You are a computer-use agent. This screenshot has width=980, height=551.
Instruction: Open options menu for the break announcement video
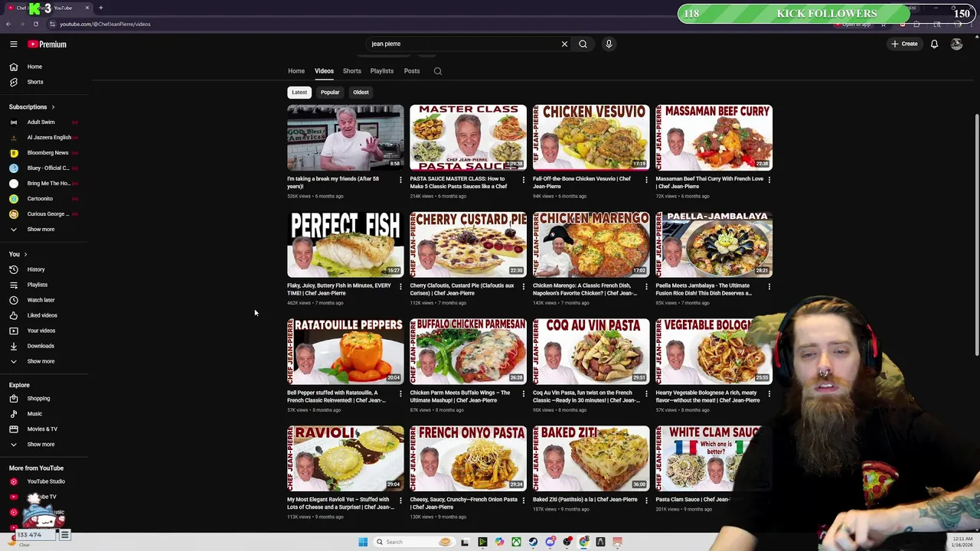(400, 180)
